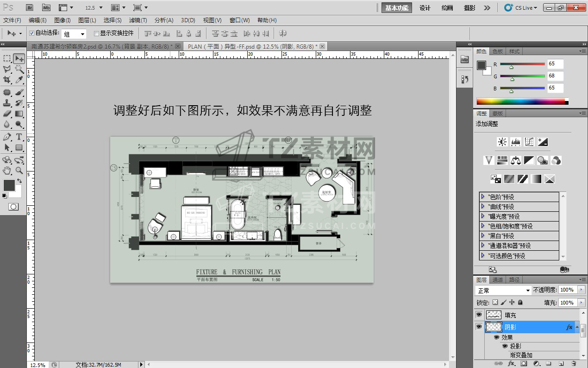The height and width of the screenshot is (368, 588).
Task: Enable the 显示变换控件 checkbox
Action: click(96, 33)
